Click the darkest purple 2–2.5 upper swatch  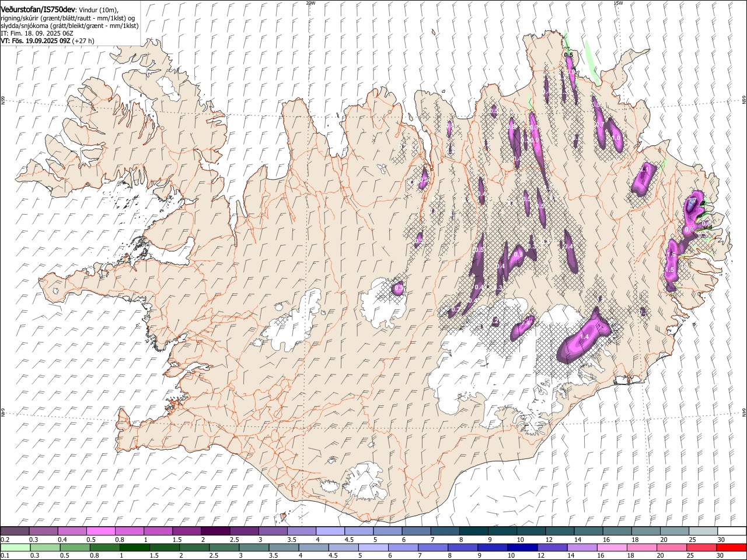tap(215, 531)
